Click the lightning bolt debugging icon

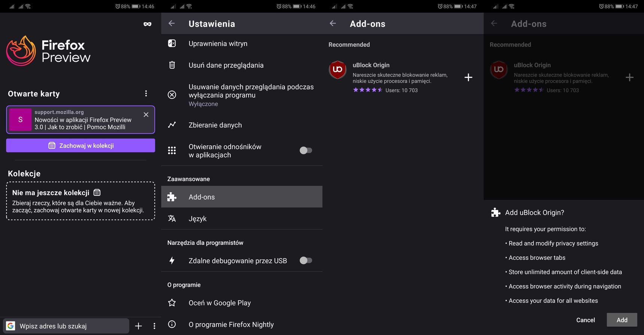point(172,261)
